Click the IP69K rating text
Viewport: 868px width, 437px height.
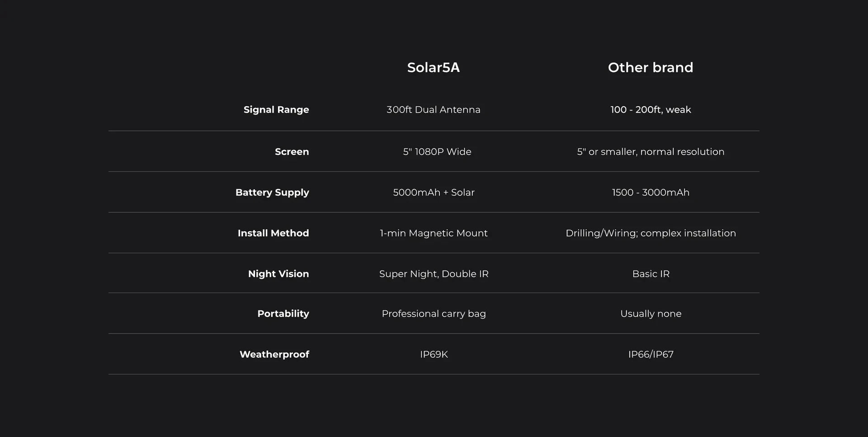(x=433, y=354)
